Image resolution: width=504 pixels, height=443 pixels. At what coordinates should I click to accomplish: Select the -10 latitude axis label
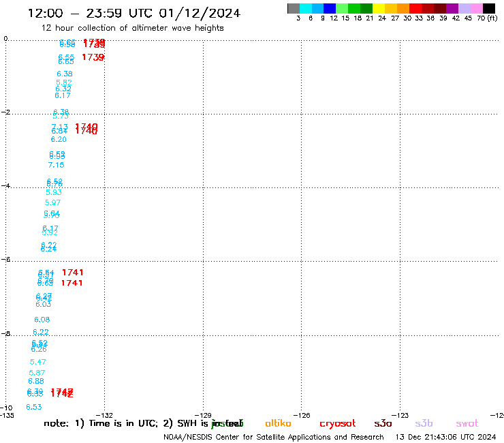(x=6, y=408)
